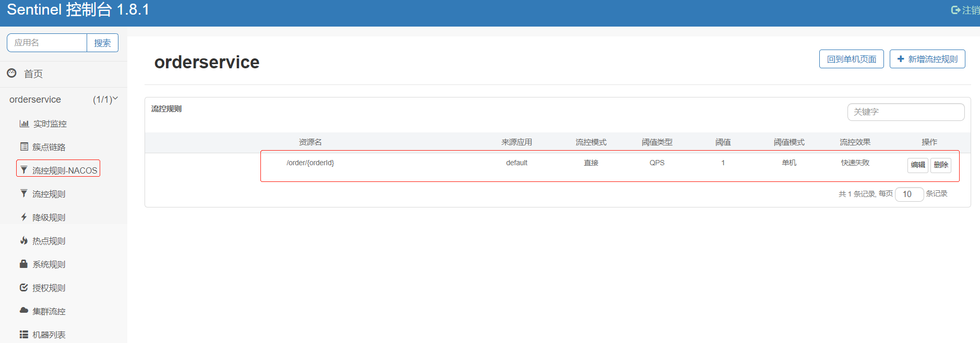Click the home dashboard icon beside 首页
This screenshot has width=980, height=343.
click(11, 73)
